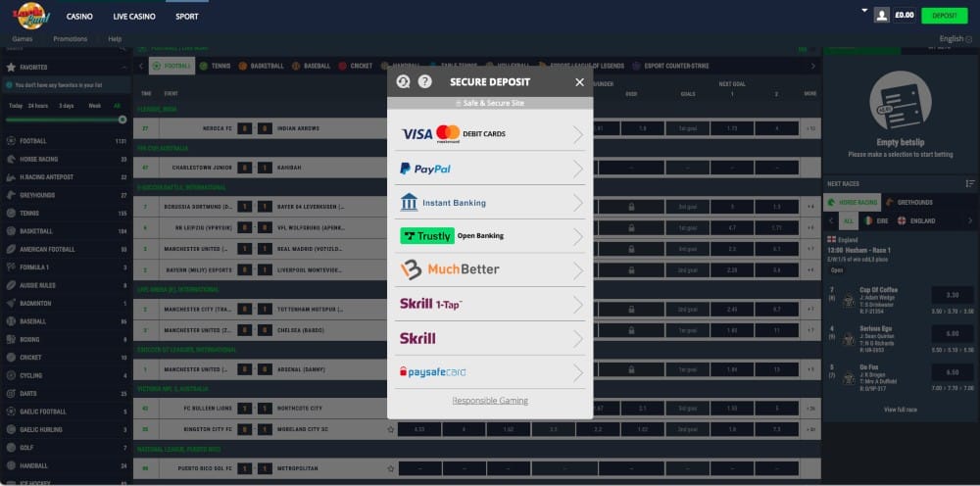The width and height of the screenshot is (980, 486).
Task: Open the Responsible Gaming link
Action: click(x=490, y=401)
